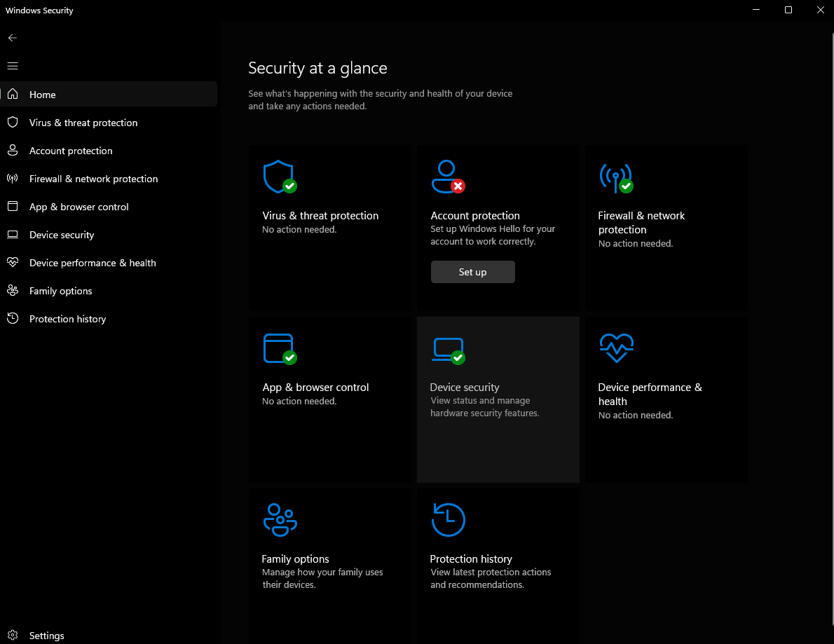Open Protection history sidebar label

pos(67,319)
